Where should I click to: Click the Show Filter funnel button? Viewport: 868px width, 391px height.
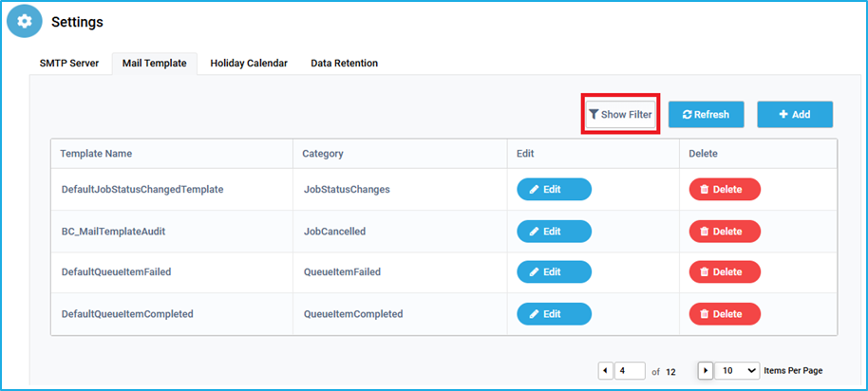[620, 115]
